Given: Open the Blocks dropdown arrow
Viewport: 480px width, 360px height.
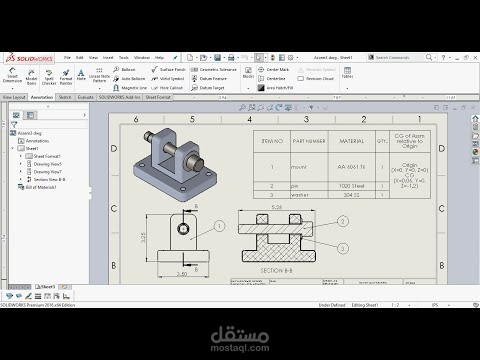Looking at the screenshot, I should tap(248, 88).
